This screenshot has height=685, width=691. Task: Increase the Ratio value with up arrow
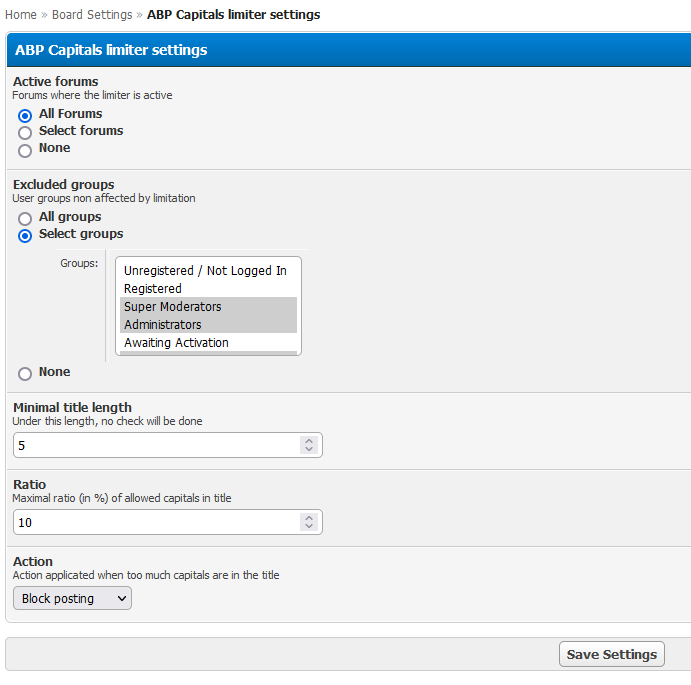[x=309, y=517]
